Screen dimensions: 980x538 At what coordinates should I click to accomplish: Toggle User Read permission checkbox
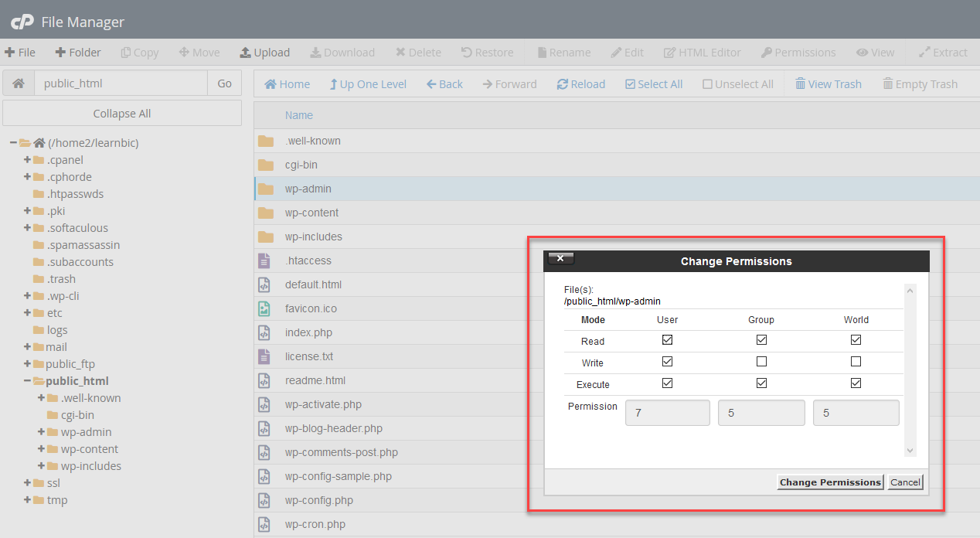point(668,339)
